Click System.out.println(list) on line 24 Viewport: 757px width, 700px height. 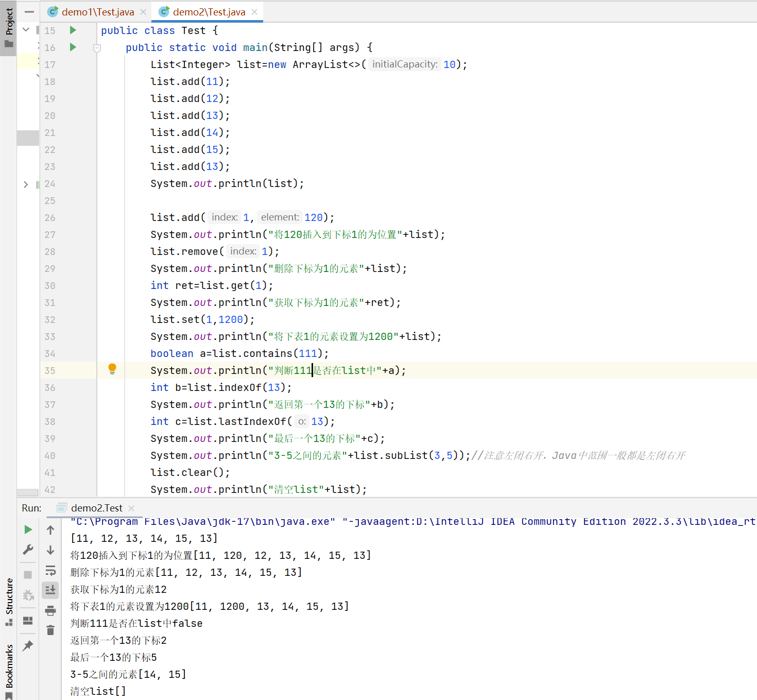227,183
